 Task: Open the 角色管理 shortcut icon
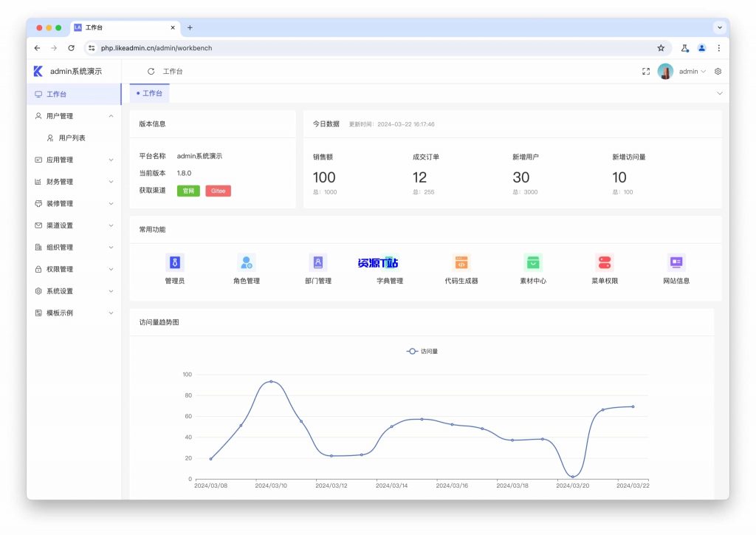(247, 262)
